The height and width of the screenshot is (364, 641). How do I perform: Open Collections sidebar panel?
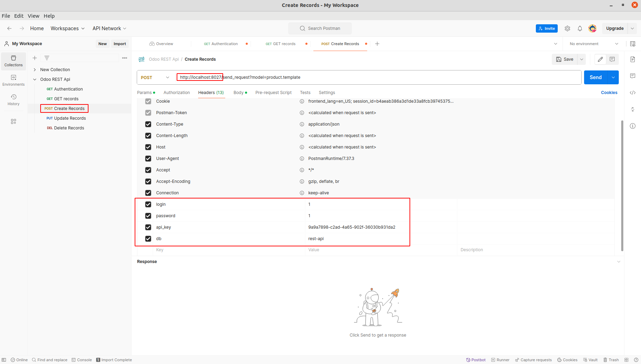(x=14, y=61)
